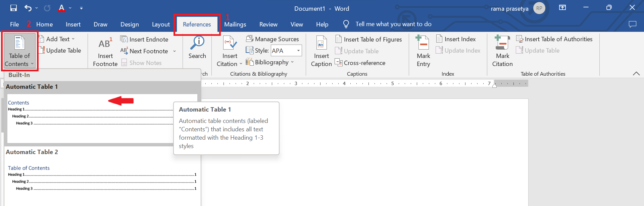Click Insert Table of Figures
The image size is (644, 206).
(368, 40)
